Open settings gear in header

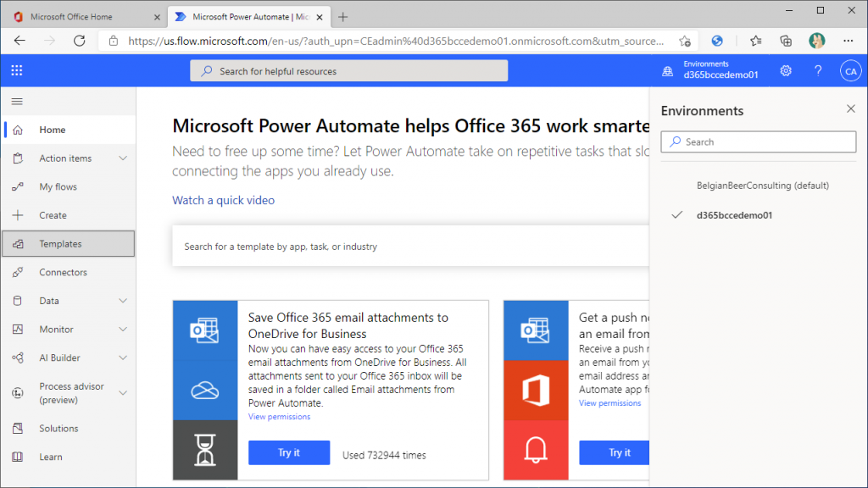(786, 71)
